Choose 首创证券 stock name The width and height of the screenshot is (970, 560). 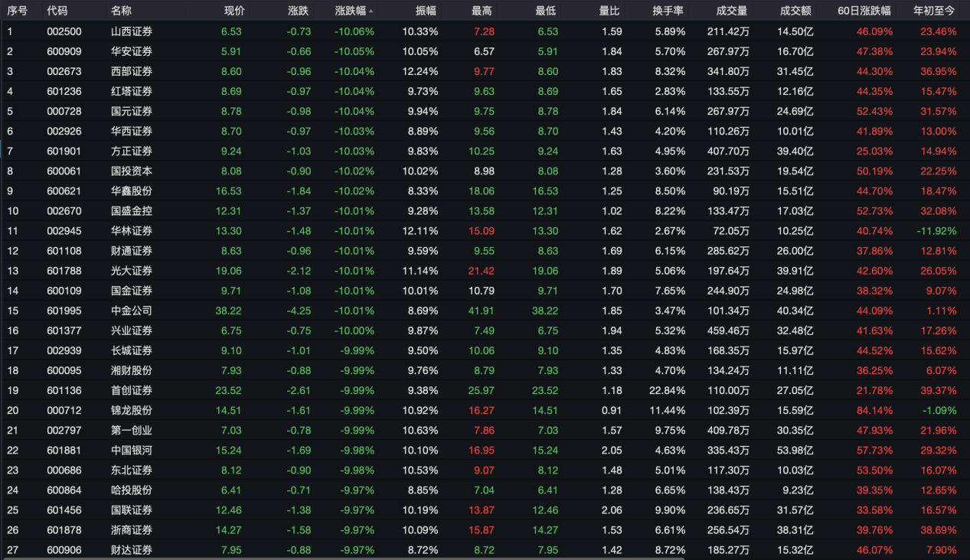(x=132, y=389)
